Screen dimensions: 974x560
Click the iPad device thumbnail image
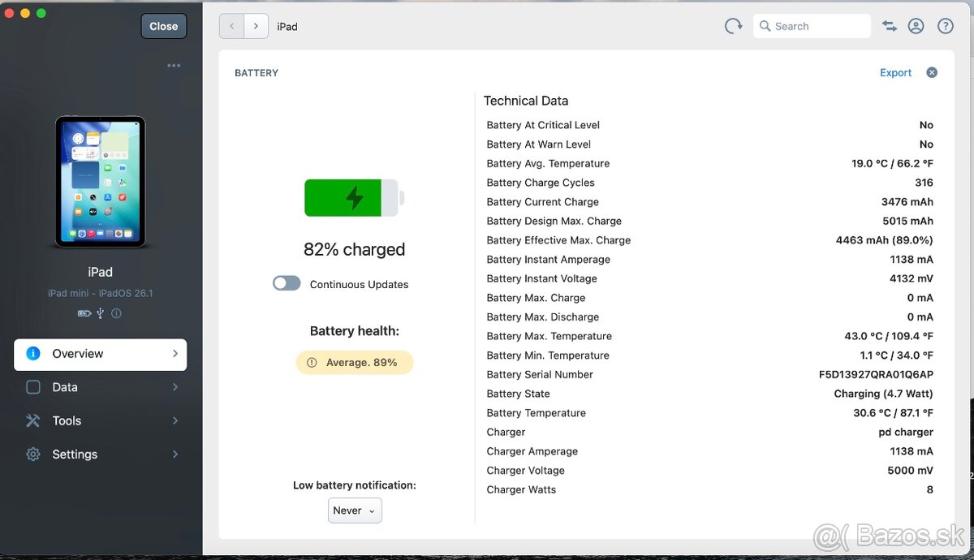pyautogui.click(x=101, y=181)
